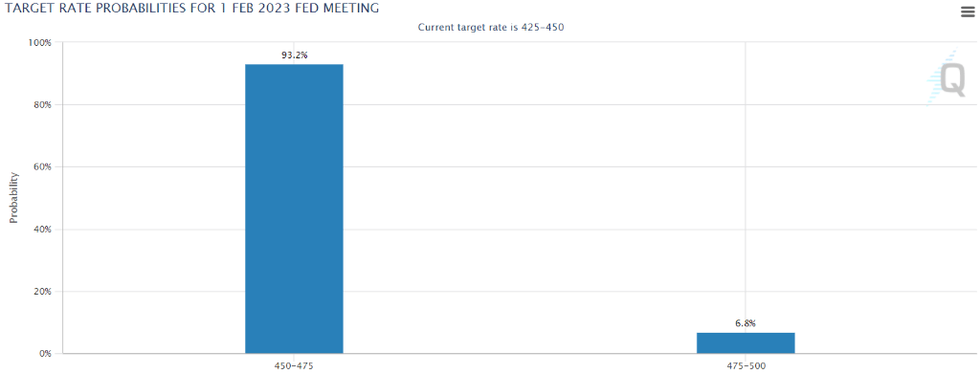Click the Target Rate Probabilities chart title
Screen dimensions: 980x374
pos(191,8)
